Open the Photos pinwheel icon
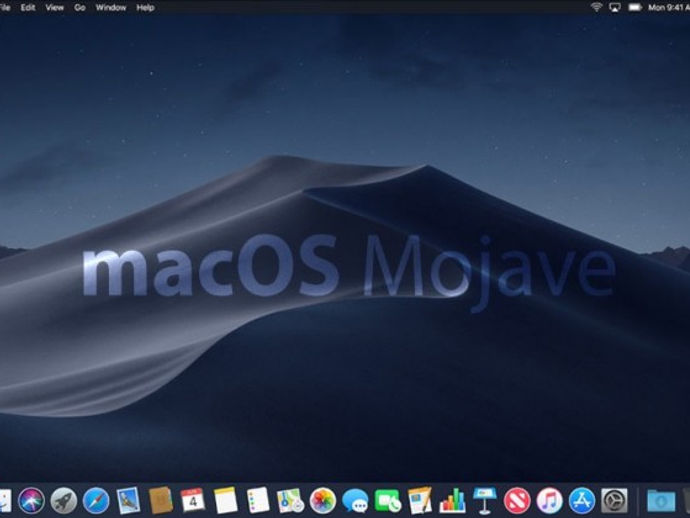This screenshot has width=690, height=518. click(323, 501)
